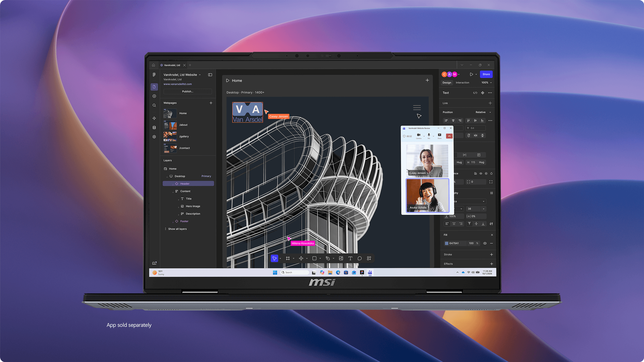Viewport: 644px width, 362px height.
Task: Open settings gear in left sidebar
Action: click(154, 137)
